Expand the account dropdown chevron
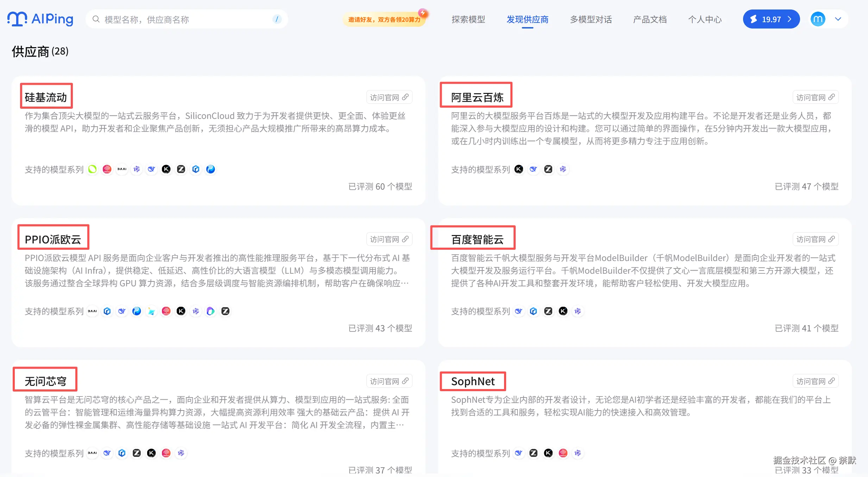868x477 pixels. pyautogui.click(x=838, y=19)
